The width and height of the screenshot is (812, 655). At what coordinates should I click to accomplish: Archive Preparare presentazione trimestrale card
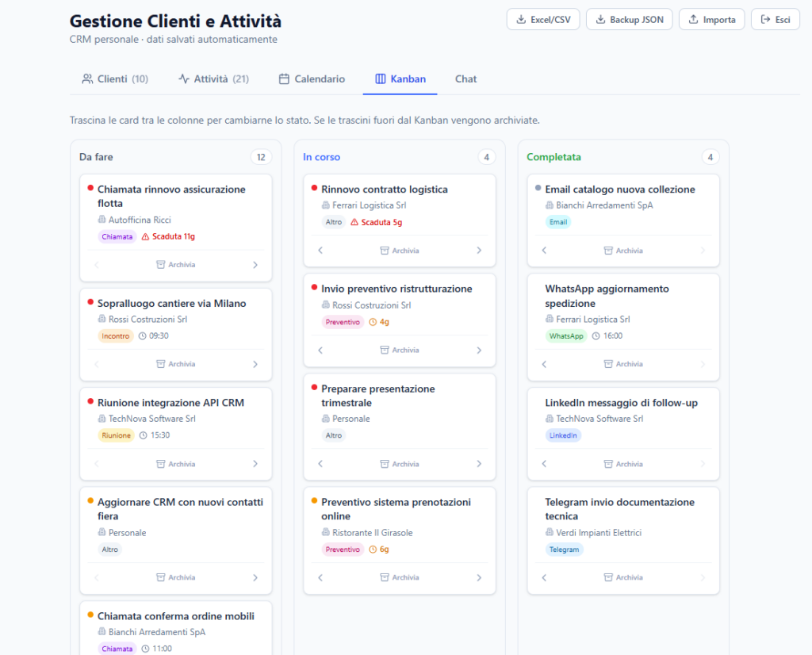tap(400, 464)
